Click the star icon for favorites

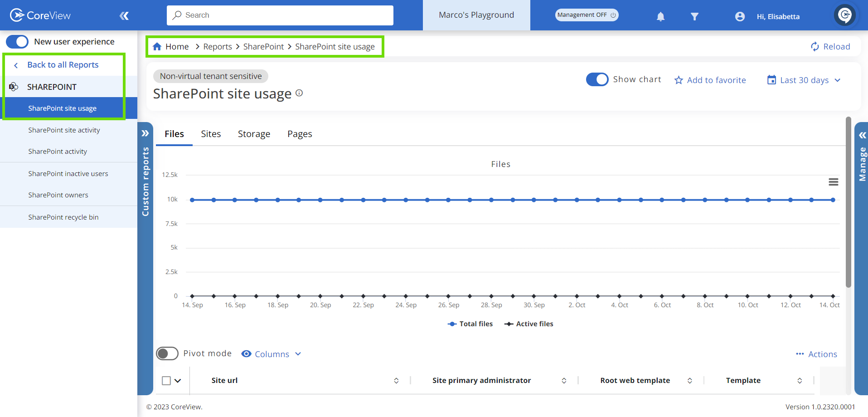click(x=679, y=80)
